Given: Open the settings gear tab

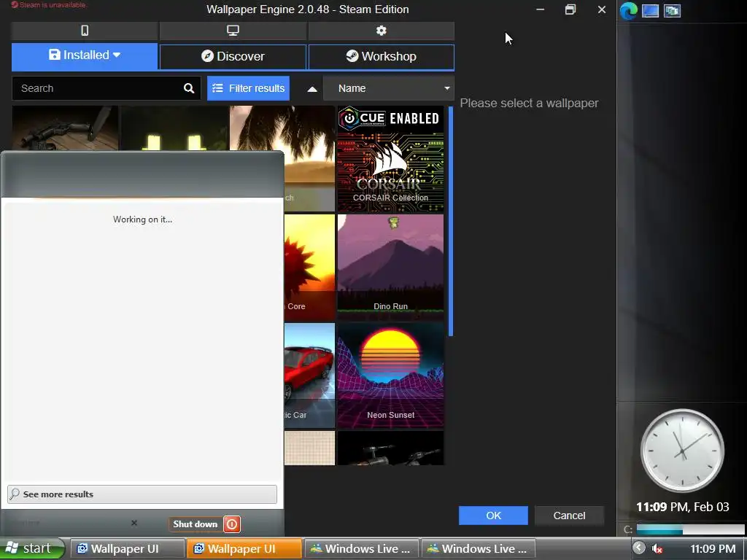Looking at the screenshot, I should [x=381, y=31].
